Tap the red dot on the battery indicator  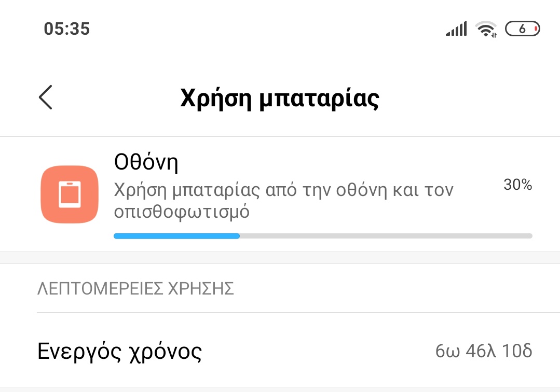tap(535, 29)
